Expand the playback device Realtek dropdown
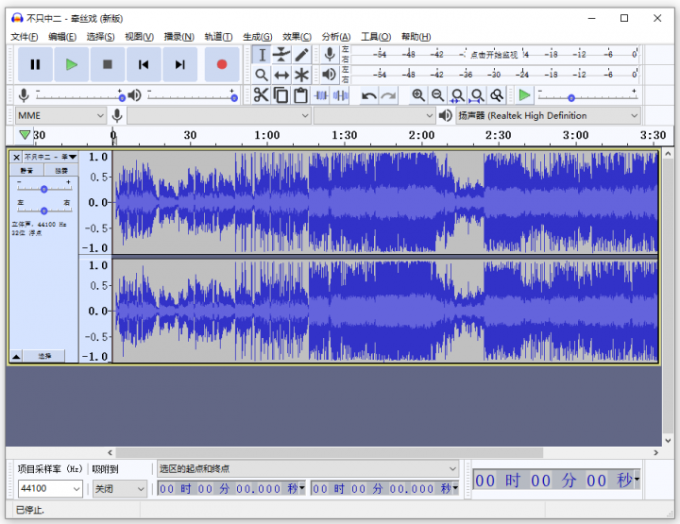The height and width of the screenshot is (524, 680). click(x=548, y=115)
